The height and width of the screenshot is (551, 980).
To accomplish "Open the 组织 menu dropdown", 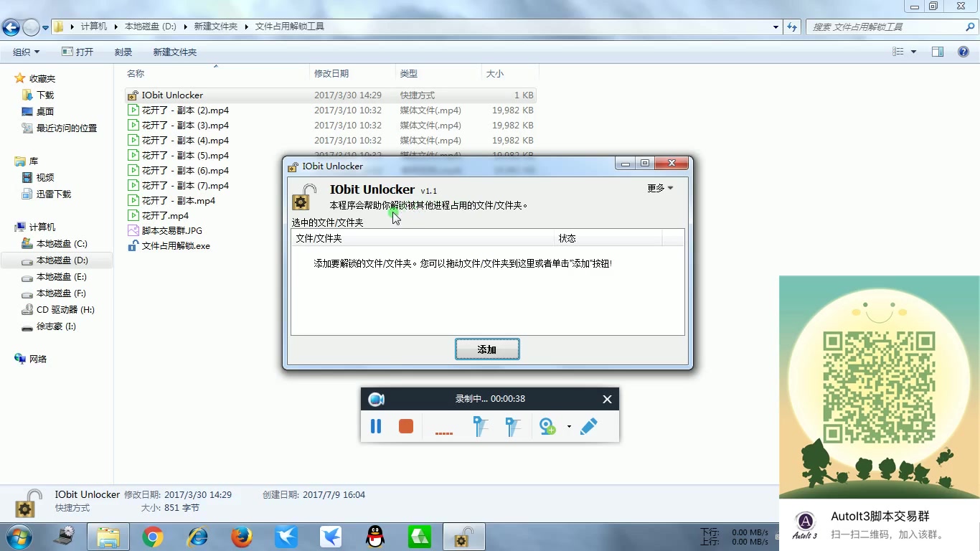I will [x=26, y=52].
